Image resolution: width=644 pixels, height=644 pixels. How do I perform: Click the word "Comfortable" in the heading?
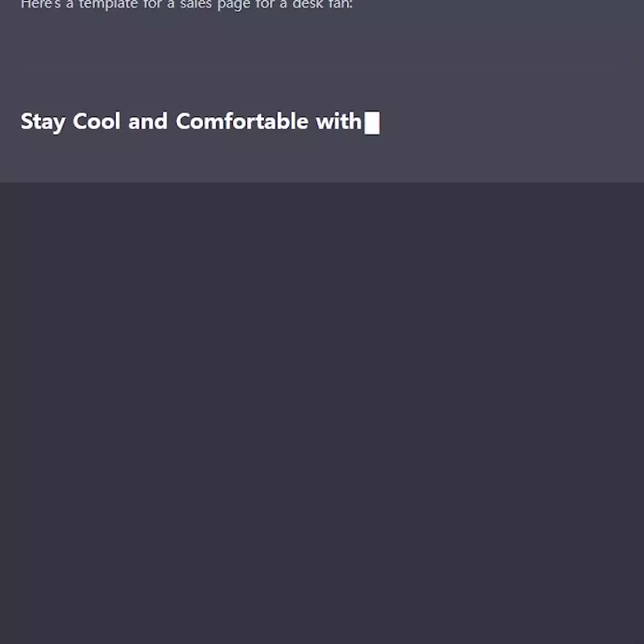[242, 121]
